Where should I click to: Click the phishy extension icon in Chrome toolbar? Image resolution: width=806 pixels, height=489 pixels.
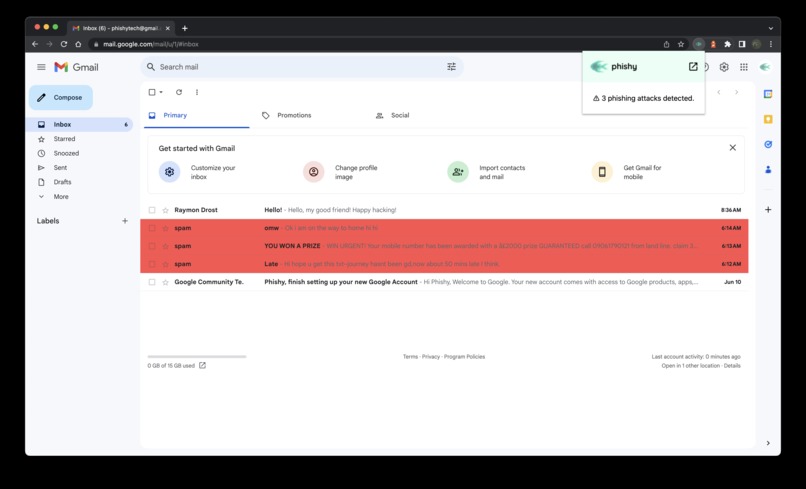click(698, 44)
